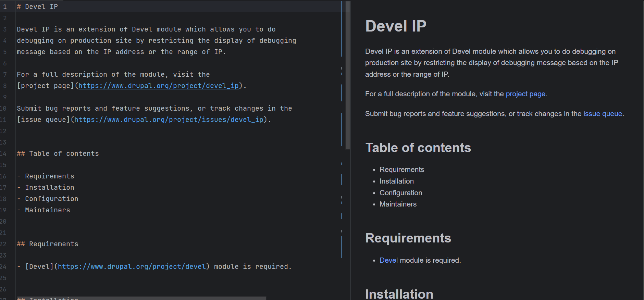Click '- Configuration' list line in editor
The height and width of the screenshot is (300, 644).
click(x=48, y=199)
